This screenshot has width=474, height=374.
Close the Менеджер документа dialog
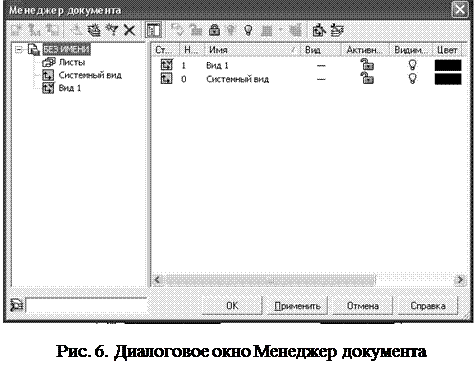coord(460,9)
